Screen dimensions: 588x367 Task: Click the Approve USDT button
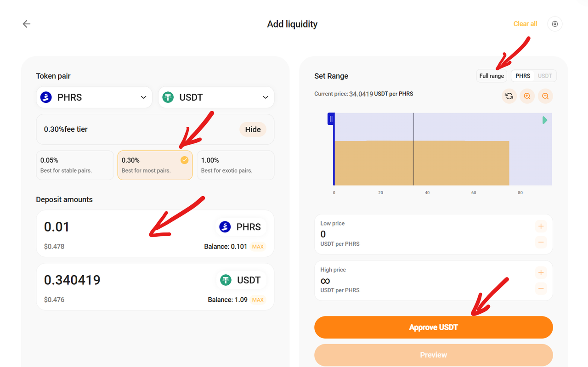tap(434, 327)
